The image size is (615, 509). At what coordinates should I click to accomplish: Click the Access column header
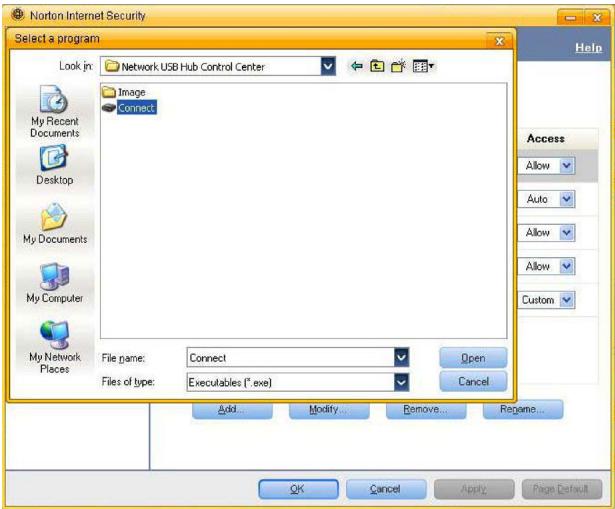(546, 138)
